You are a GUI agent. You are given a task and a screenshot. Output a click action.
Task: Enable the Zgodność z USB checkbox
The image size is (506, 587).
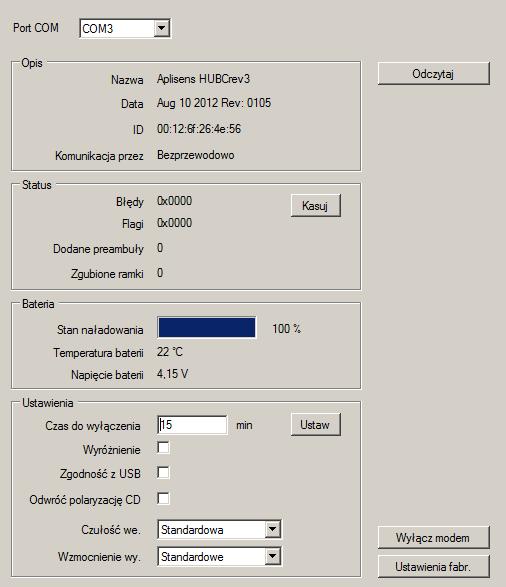click(164, 472)
